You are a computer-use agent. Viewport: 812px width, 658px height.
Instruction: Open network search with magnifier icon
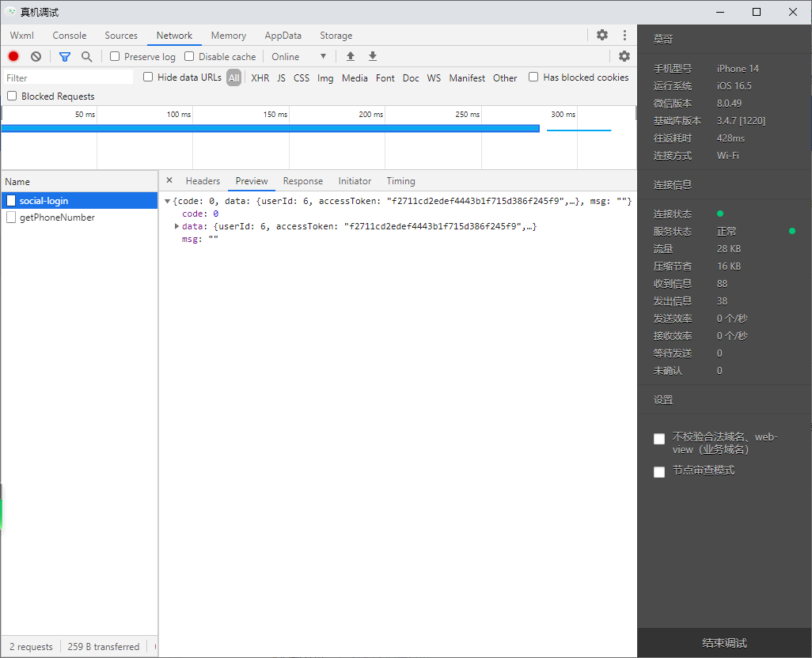[x=86, y=56]
